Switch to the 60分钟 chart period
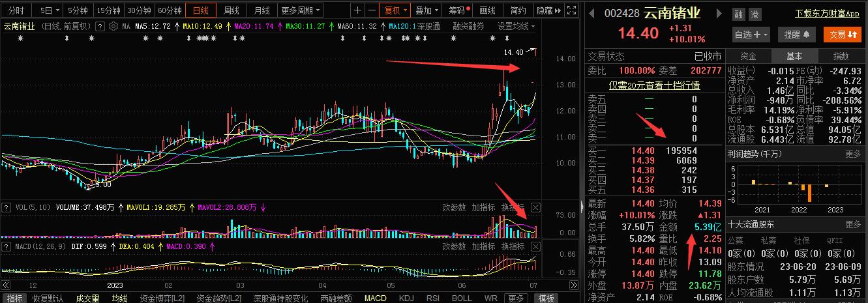This screenshot has width=868, height=303. point(170,10)
